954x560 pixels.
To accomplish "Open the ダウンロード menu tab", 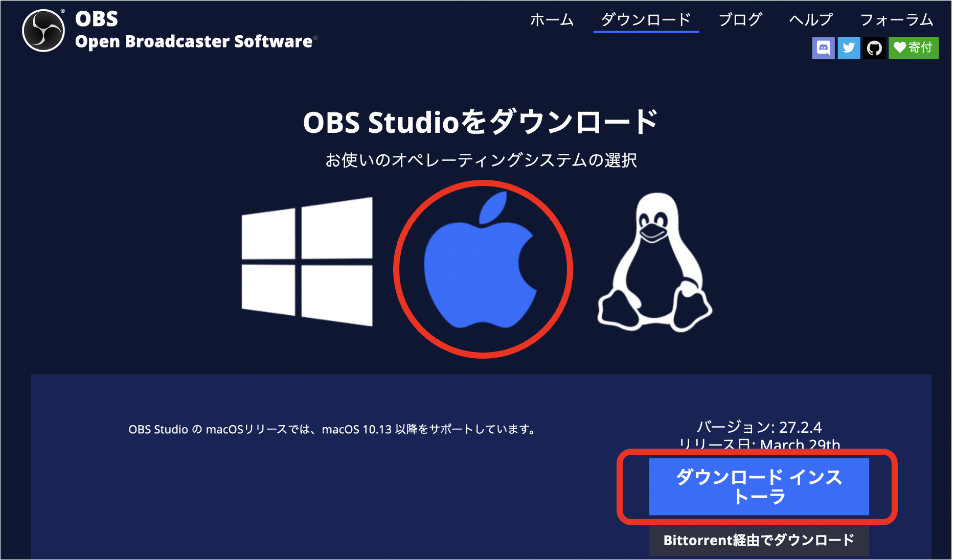I will click(646, 20).
